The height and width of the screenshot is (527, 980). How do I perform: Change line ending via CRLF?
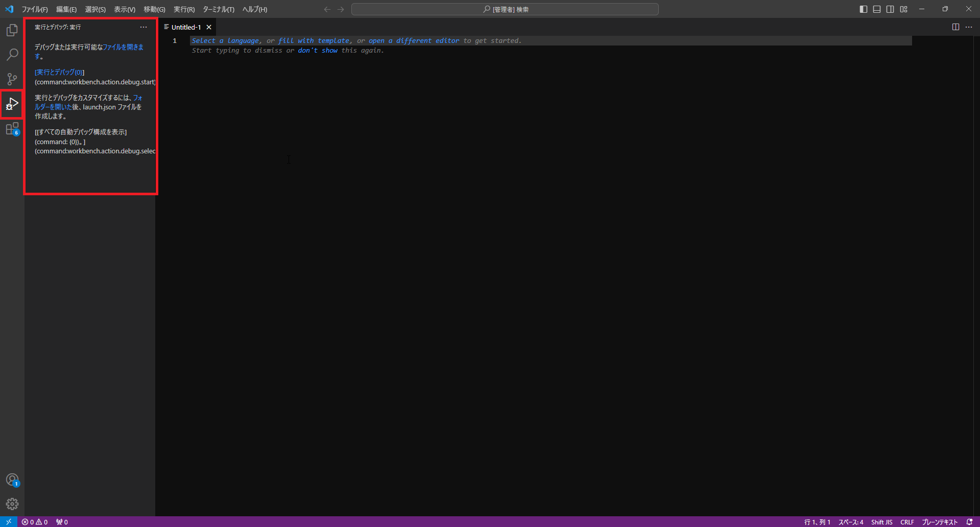[x=907, y=522]
